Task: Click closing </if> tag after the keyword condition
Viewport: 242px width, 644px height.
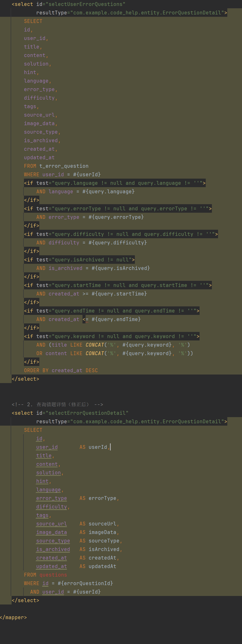Action: point(32,362)
